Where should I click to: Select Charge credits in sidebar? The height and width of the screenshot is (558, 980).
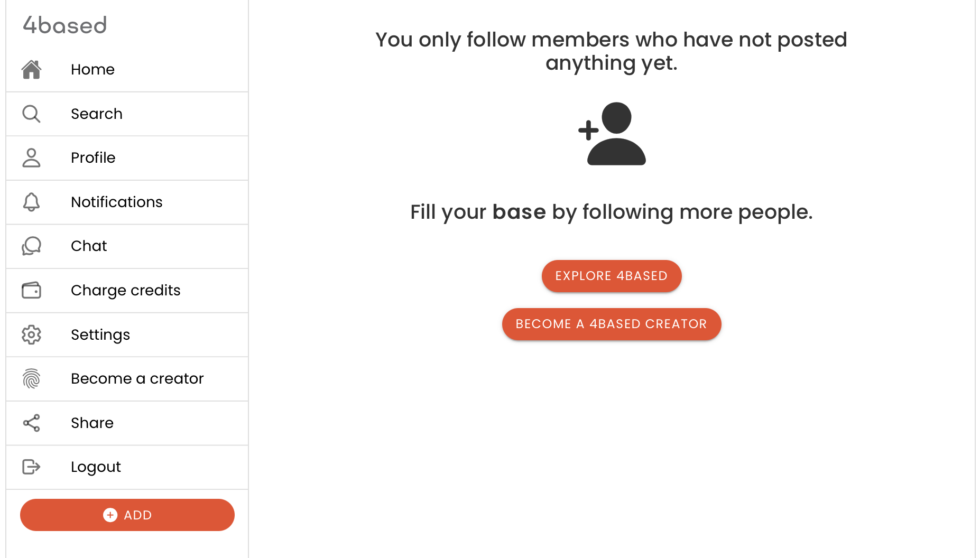pyautogui.click(x=126, y=290)
